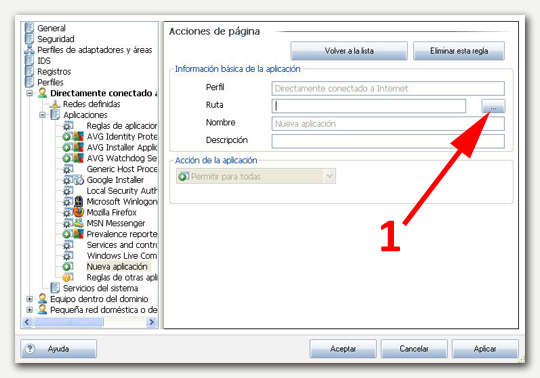Click the Registros page icon
The image size is (540, 378).
[x=29, y=72]
